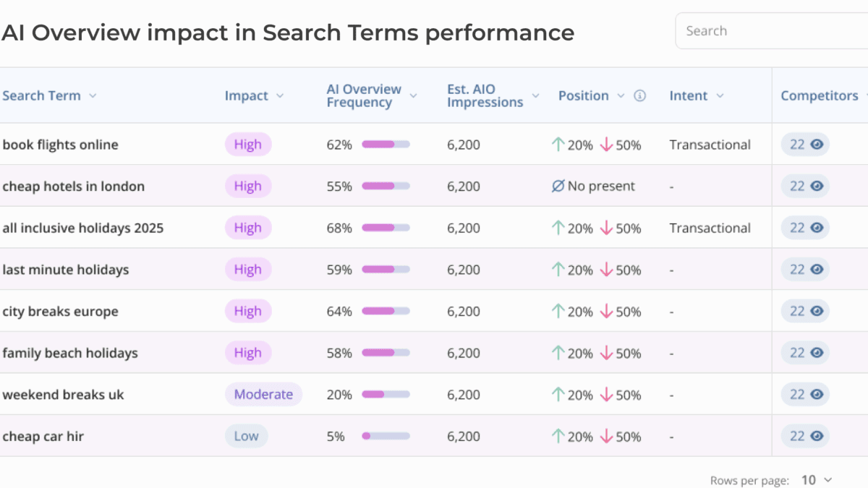
Task: Click the not-present icon in cheap hotels row
Action: 558,187
